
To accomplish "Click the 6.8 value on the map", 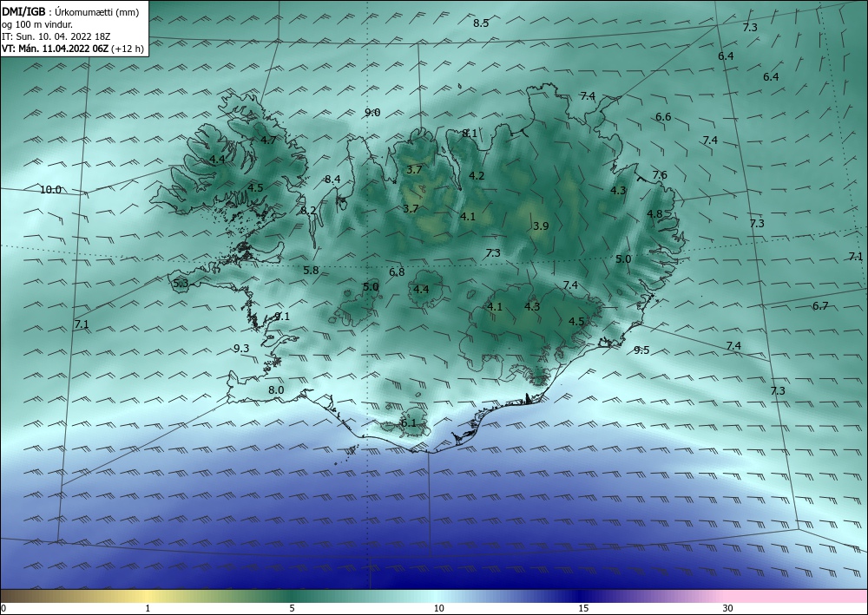I will [397, 272].
